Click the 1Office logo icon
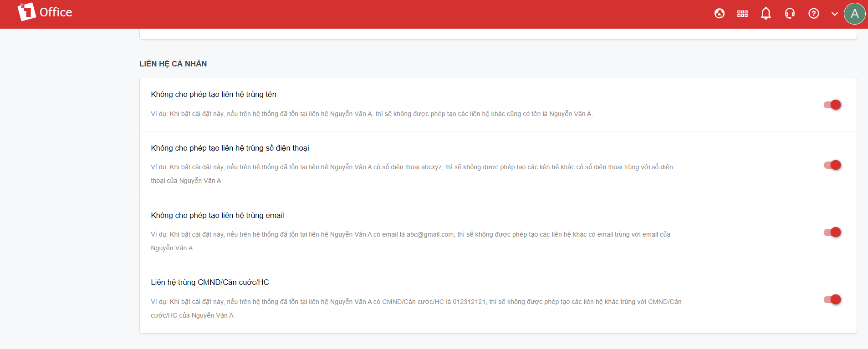The height and width of the screenshot is (349, 868). (x=26, y=12)
